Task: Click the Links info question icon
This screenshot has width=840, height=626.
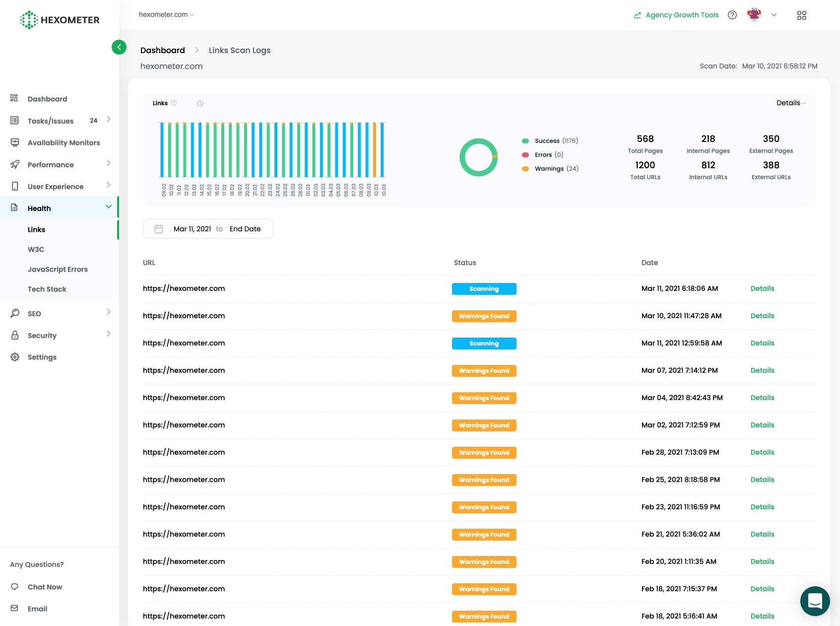Action: pos(174,103)
